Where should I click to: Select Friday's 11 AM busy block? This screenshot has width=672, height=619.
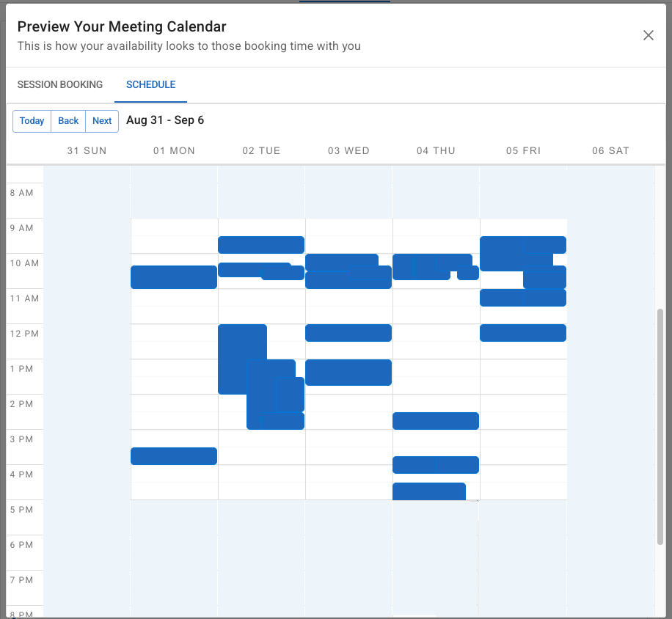(523, 298)
